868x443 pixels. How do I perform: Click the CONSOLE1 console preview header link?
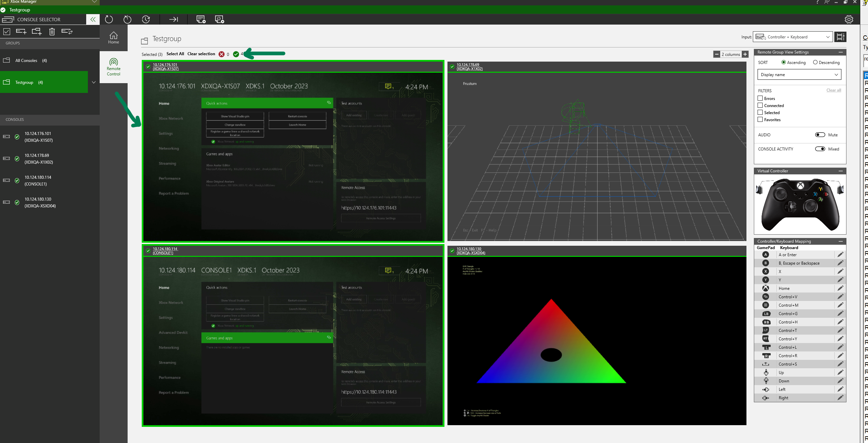pyautogui.click(x=165, y=251)
